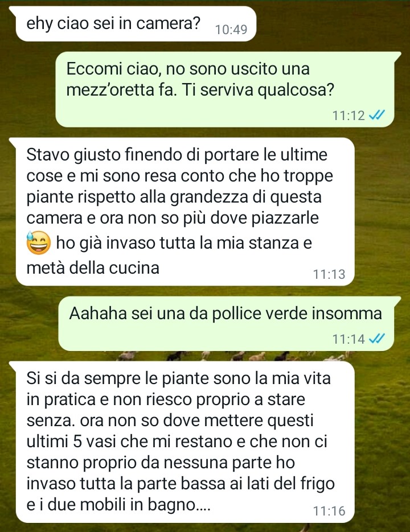Select the 'ehy ciao sei in camera?' message
This screenshot has height=532, width=410.
point(136,24)
